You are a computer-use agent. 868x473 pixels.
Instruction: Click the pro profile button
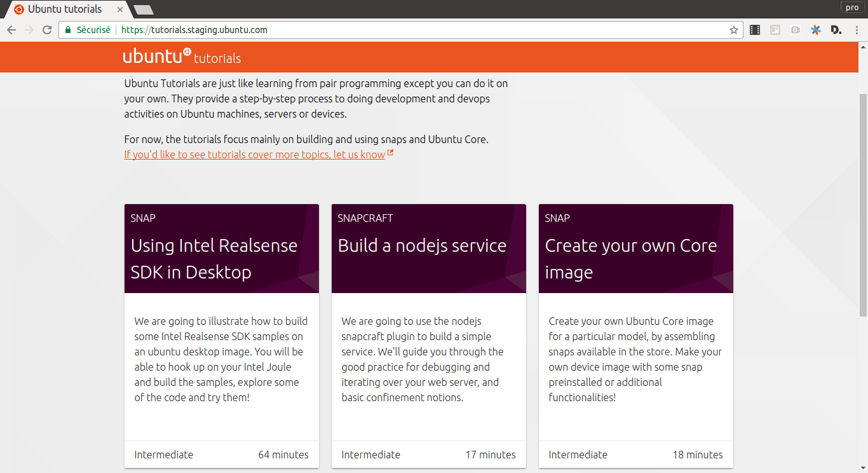coord(852,7)
